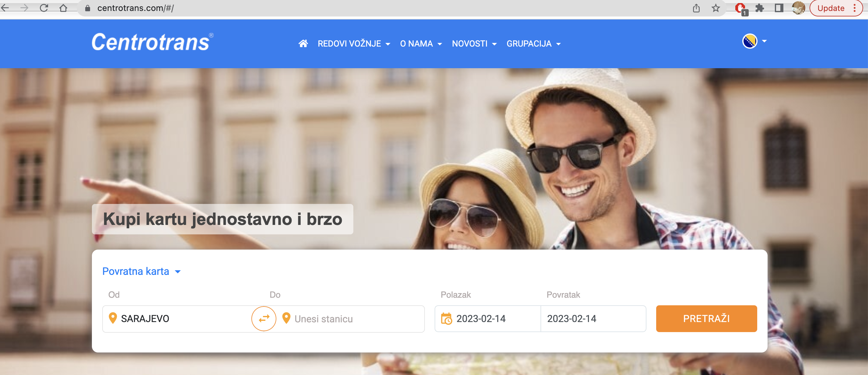Image resolution: width=868 pixels, height=375 pixels.
Task: Toggle the browser side panel
Action: coord(779,8)
